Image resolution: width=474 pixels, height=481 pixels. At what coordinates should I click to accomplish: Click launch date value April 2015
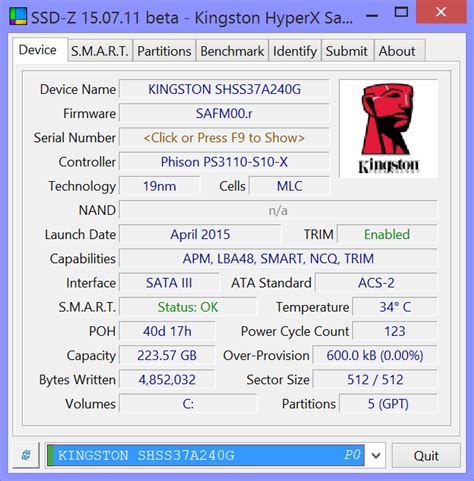point(200,234)
